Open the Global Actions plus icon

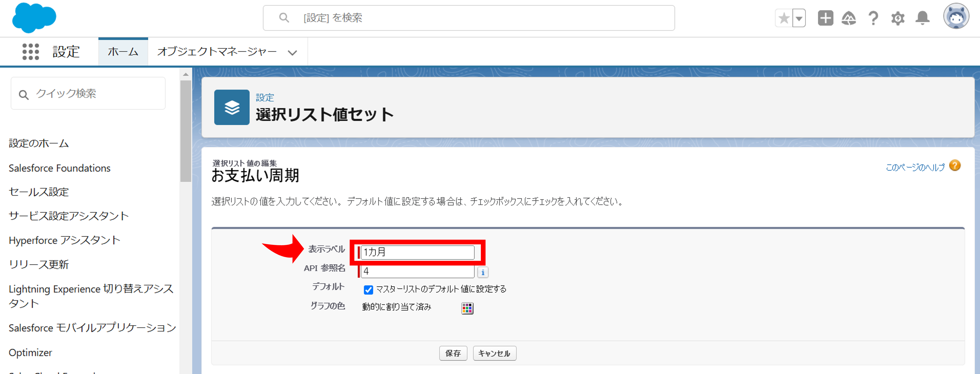825,18
